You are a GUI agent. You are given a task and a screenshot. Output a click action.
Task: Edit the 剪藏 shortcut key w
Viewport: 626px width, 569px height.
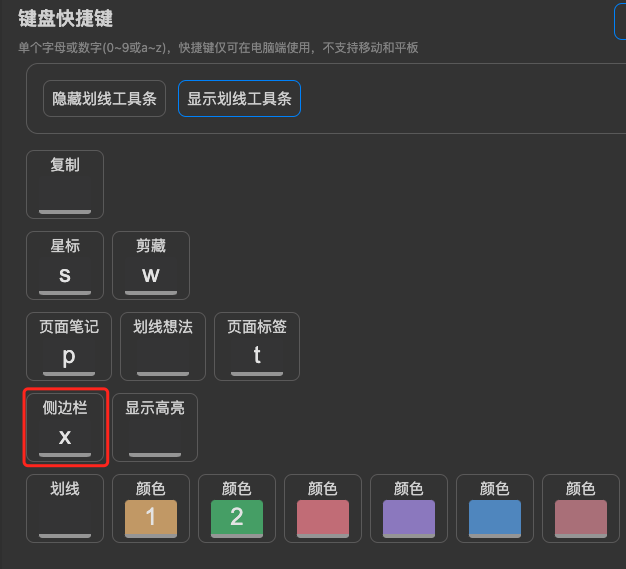151,276
